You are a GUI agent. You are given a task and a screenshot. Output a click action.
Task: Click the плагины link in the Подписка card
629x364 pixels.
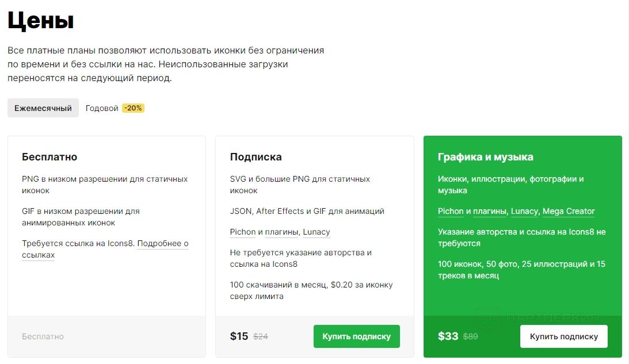tap(282, 232)
